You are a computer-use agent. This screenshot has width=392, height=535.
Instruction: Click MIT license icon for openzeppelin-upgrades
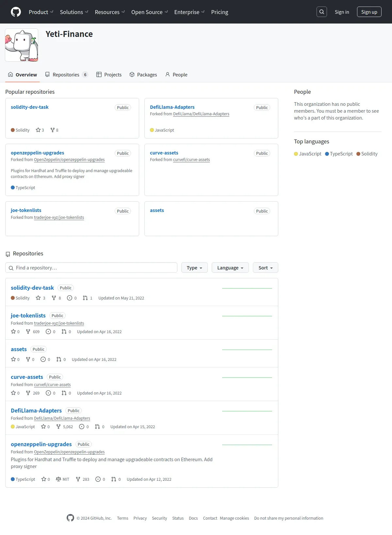click(58, 479)
